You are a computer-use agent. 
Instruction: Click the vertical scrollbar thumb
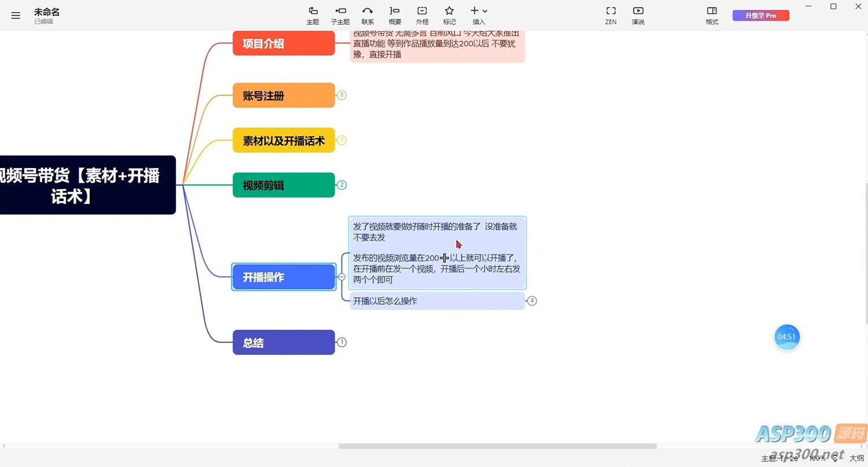tap(866, 254)
